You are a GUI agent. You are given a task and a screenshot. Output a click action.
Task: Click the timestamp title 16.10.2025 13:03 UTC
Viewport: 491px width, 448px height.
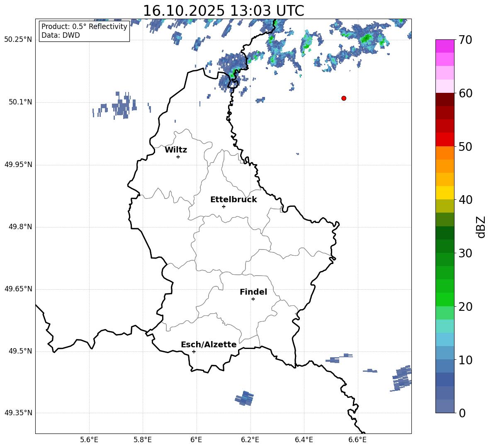[x=223, y=11]
